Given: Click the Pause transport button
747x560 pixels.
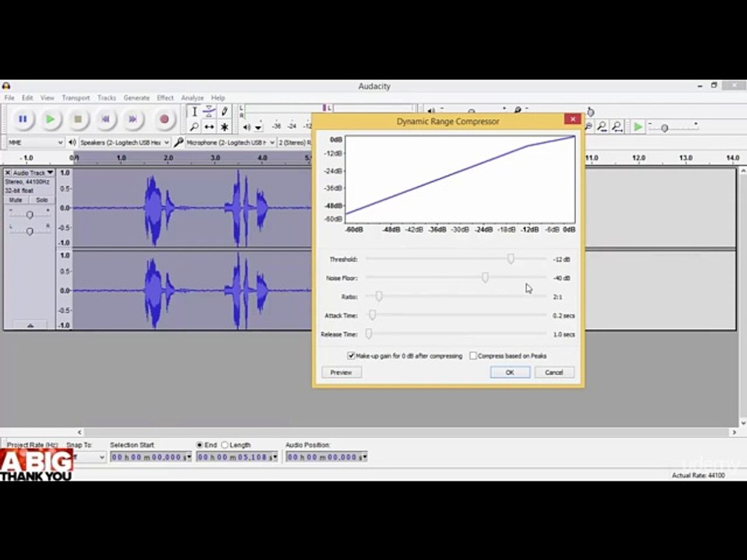Looking at the screenshot, I should pos(23,119).
